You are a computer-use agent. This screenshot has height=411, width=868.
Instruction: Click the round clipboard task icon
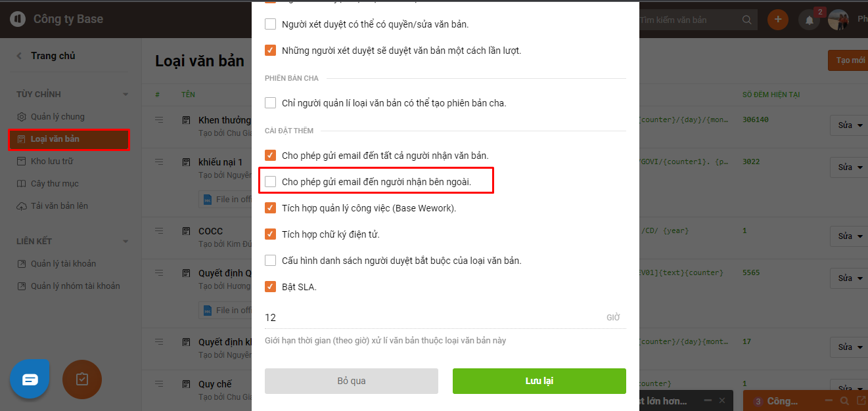[x=82, y=379]
